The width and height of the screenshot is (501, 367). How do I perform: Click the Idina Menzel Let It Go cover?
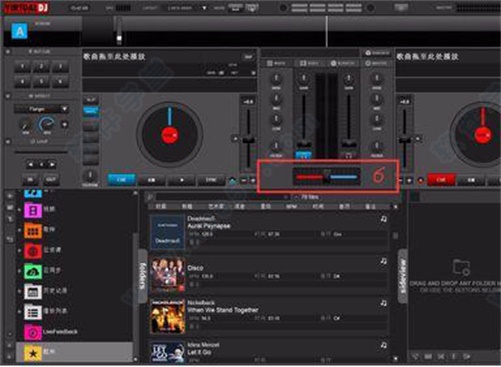tap(167, 352)
